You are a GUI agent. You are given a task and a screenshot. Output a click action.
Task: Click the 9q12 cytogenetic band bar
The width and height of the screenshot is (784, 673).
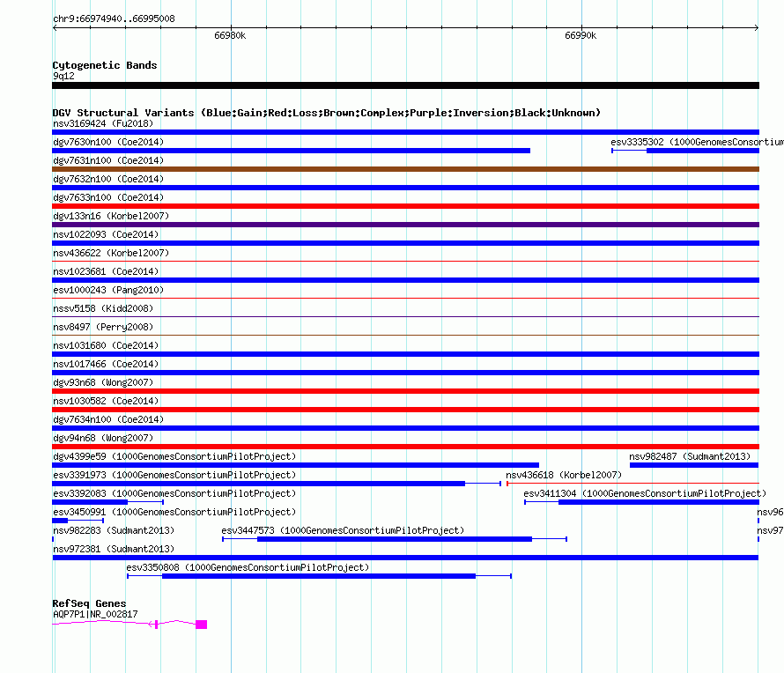tap(405, 85)
